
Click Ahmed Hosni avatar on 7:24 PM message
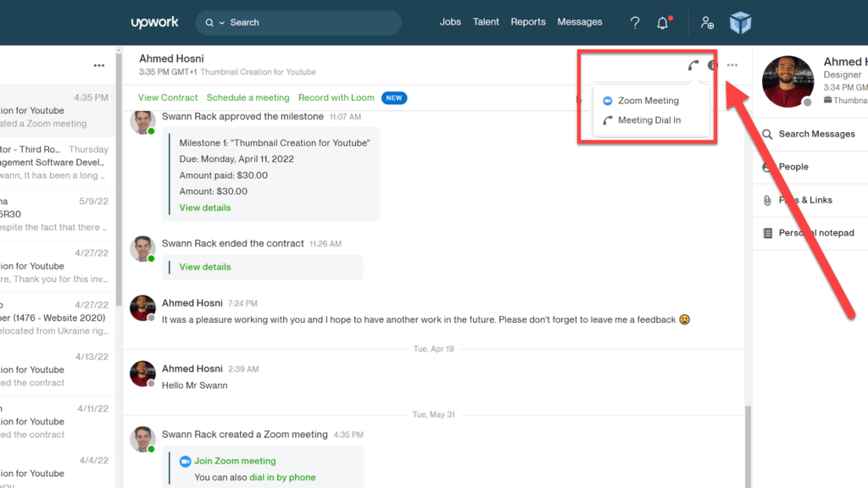[x=142, y=308]
